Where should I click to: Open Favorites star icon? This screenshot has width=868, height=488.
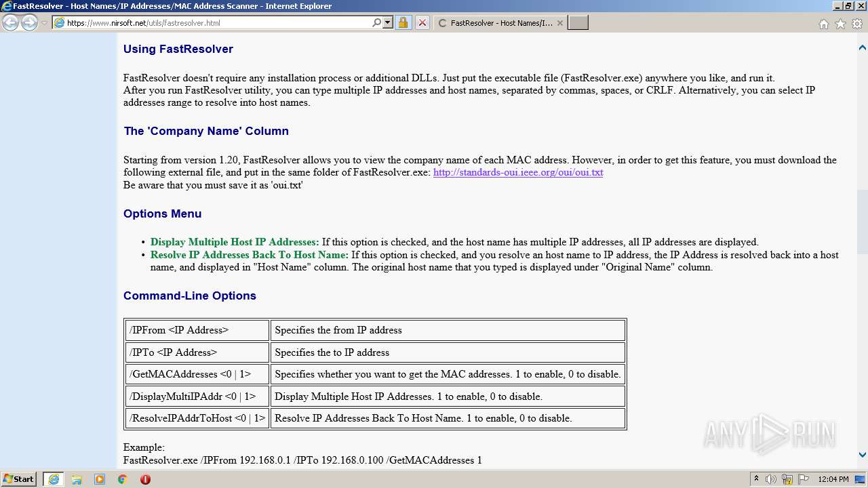(840, 24)
